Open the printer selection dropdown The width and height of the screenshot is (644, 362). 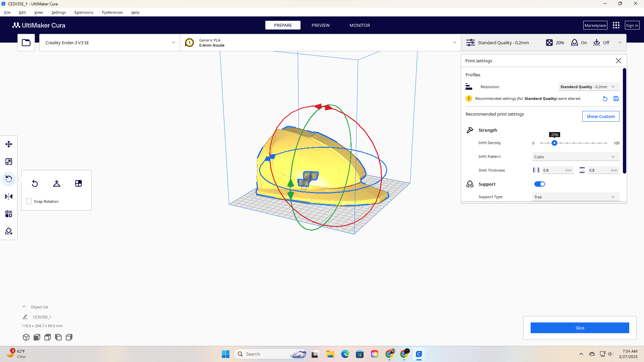point(110,43)
